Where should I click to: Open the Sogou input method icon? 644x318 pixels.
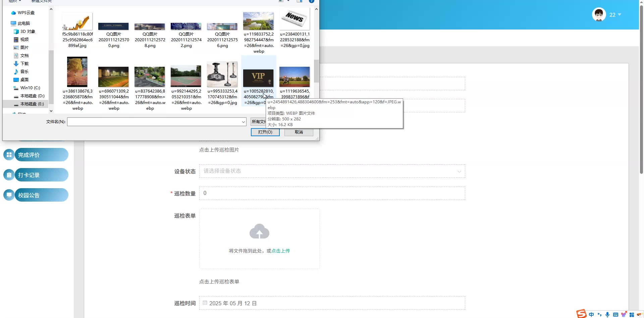(x=581, y=314)
